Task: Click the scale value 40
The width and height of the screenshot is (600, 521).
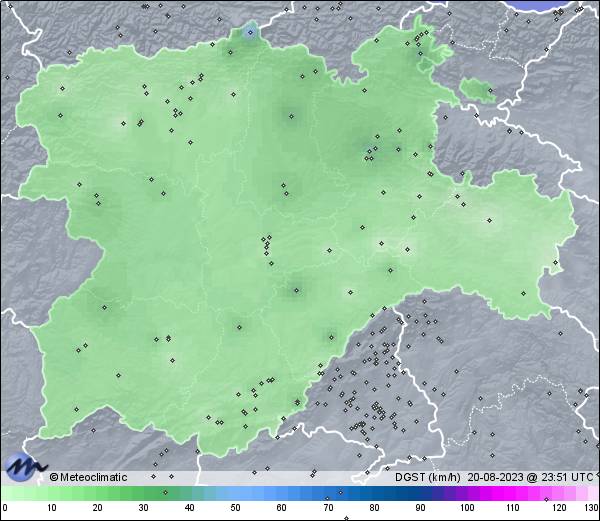Action: click(x=189, y=508)
